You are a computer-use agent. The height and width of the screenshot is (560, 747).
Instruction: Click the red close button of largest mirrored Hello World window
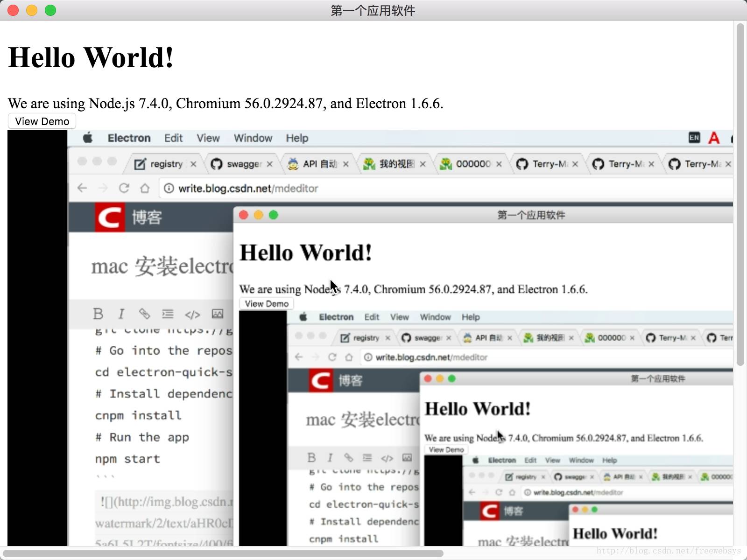pos(243,215)
